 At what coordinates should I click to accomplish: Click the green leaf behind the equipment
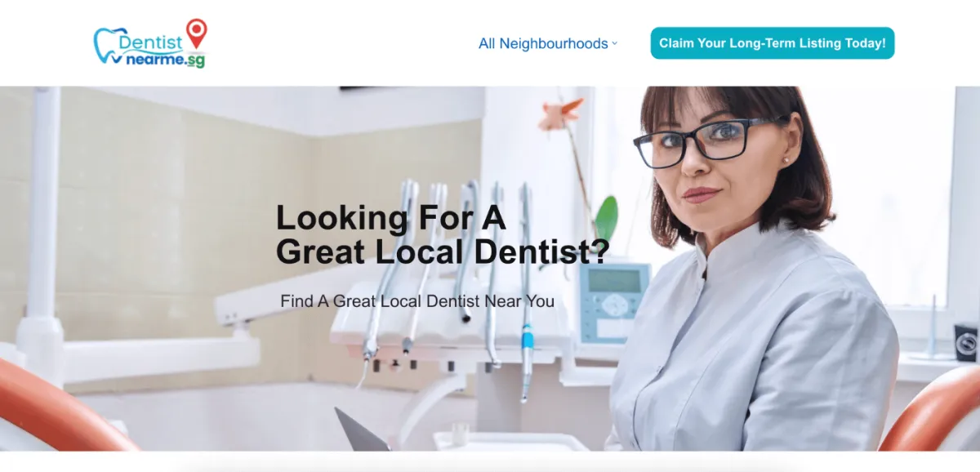(606, 219)
